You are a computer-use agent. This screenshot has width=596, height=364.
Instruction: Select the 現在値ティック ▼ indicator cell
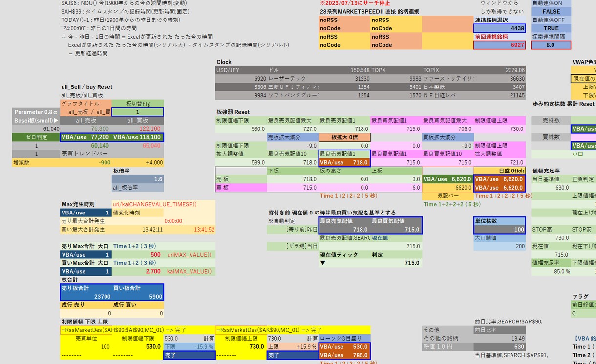point(344,263)
